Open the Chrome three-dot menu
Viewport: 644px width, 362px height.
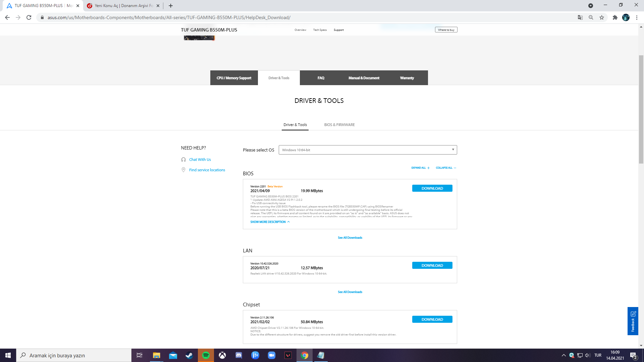pyautogui.click(x=637, y=17)
